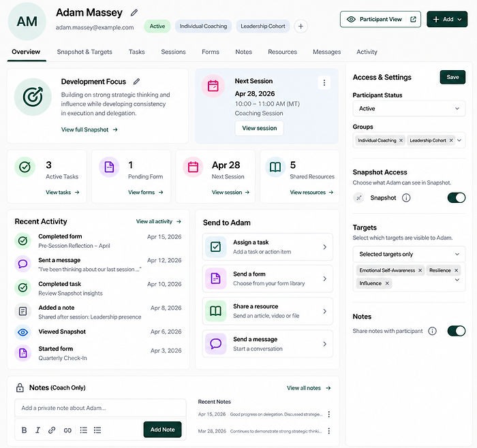Viewport: 477px width, 448px height.
Task: Edit the Development Focus pencil icon
Action: (x=136, y=82)
